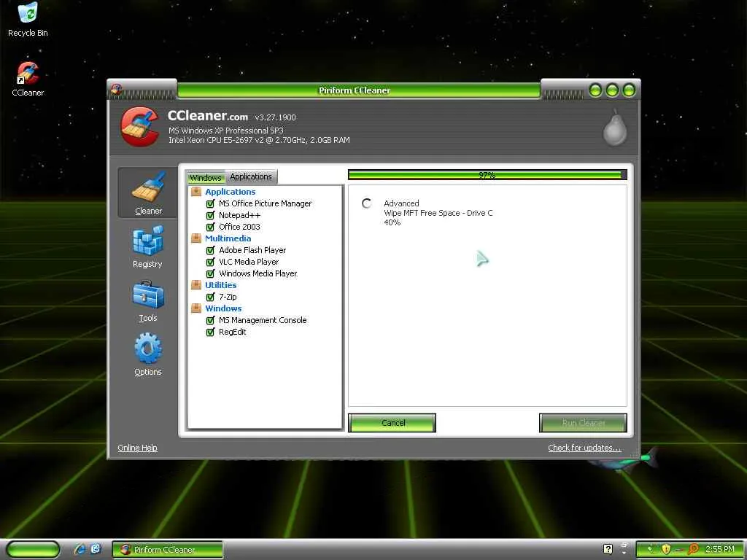This screenshot has height=560, width=747.
Task: Click the 97% cleaning progress bar
Action: pyautogui.click(x=487, y=175)
